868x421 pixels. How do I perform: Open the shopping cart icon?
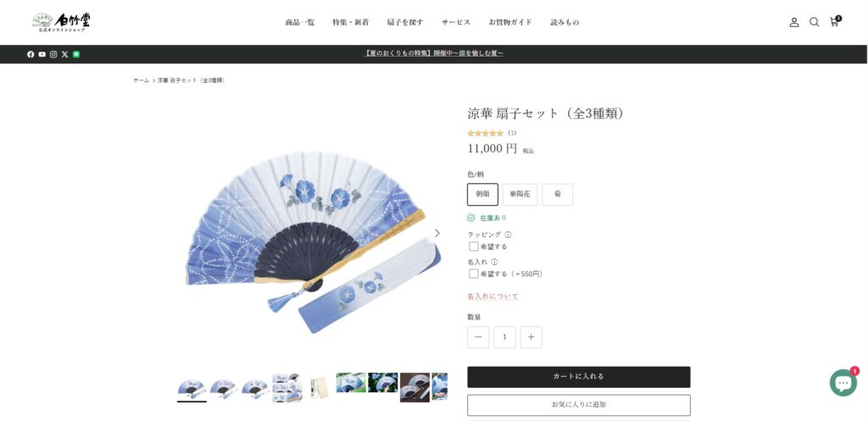coord(834,21)
